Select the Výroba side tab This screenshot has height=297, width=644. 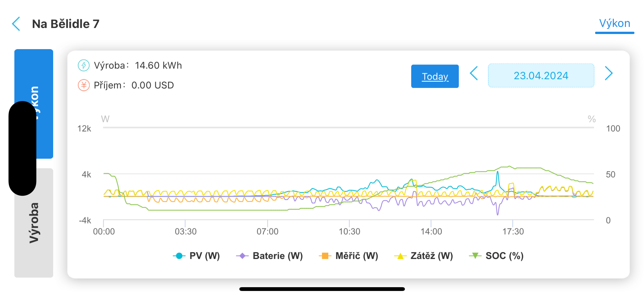34,223
